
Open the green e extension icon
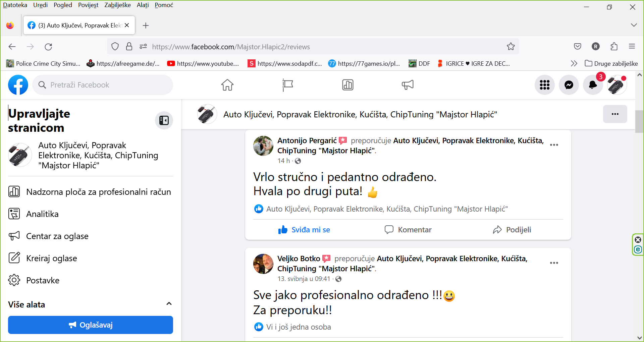click(638, 249)
